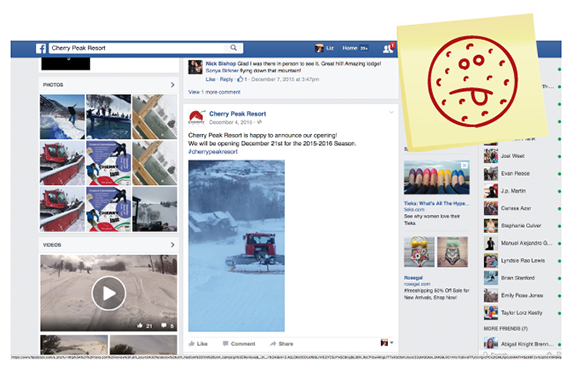The width and height of the screenshot is (573, 373).
Task: Open the post-as identity dropdown
Action: (x=387, y=342)
